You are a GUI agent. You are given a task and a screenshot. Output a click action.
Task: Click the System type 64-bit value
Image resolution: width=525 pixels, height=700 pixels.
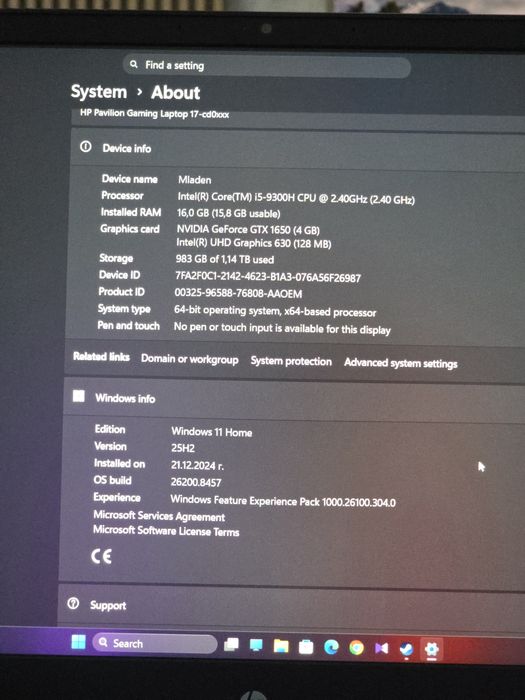[x=275, y=311]
